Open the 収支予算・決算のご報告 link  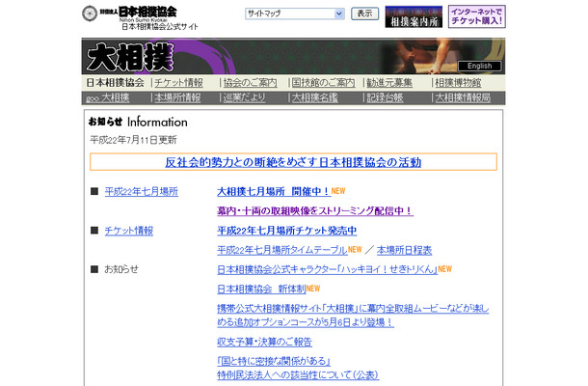[x=264, y=342]
